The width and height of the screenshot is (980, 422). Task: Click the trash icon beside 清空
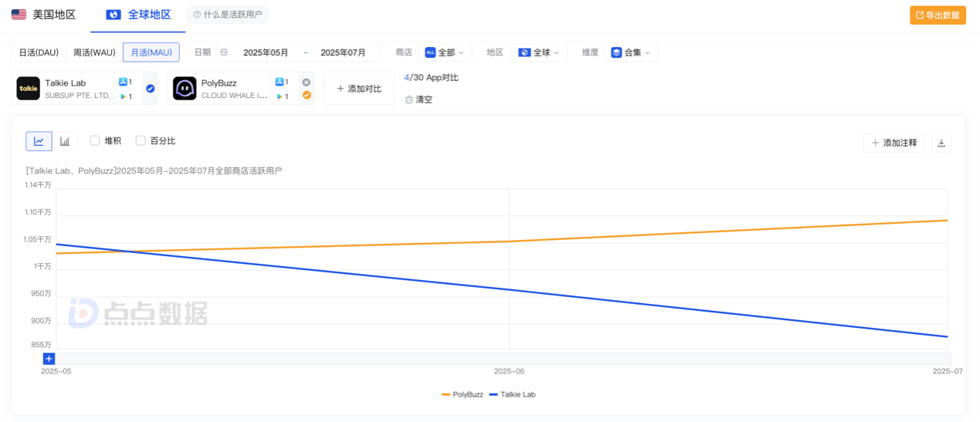click(x=409, y=100)
